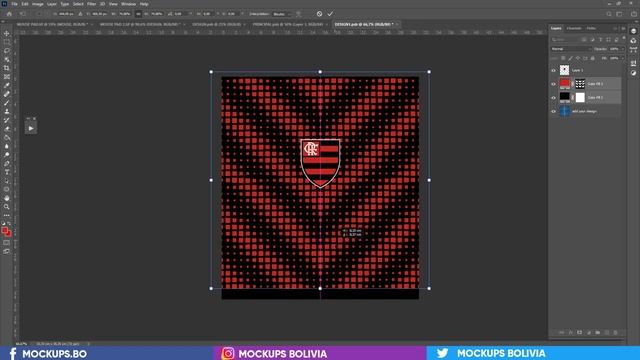Open the Edit Toolbar three-dots menu
640x360 pixels.
pos(7,215)
